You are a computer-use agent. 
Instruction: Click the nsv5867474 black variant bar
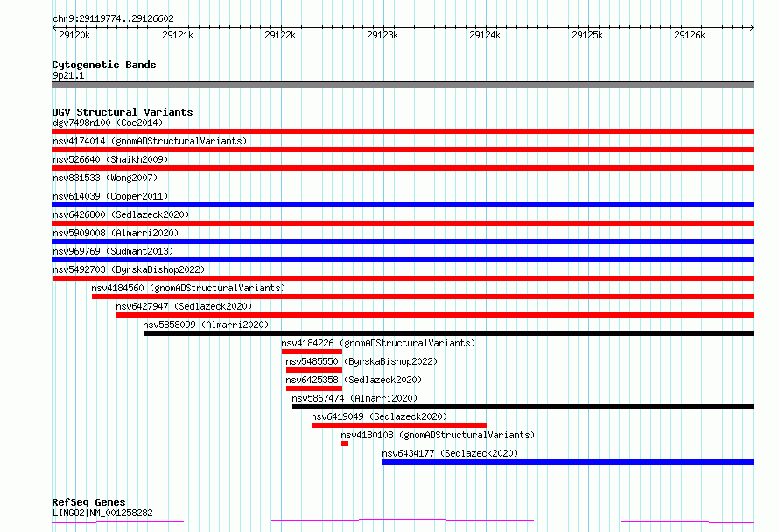(523, 407)
